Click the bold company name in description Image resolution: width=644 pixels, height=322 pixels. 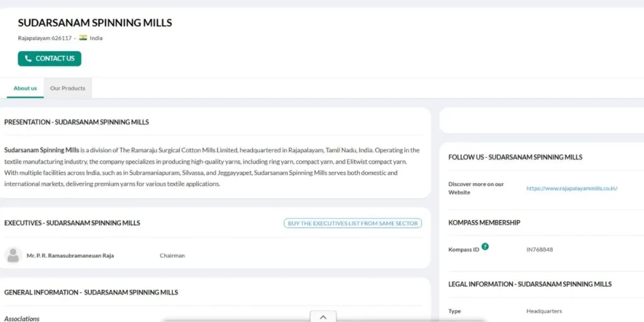tap(42, 150)
